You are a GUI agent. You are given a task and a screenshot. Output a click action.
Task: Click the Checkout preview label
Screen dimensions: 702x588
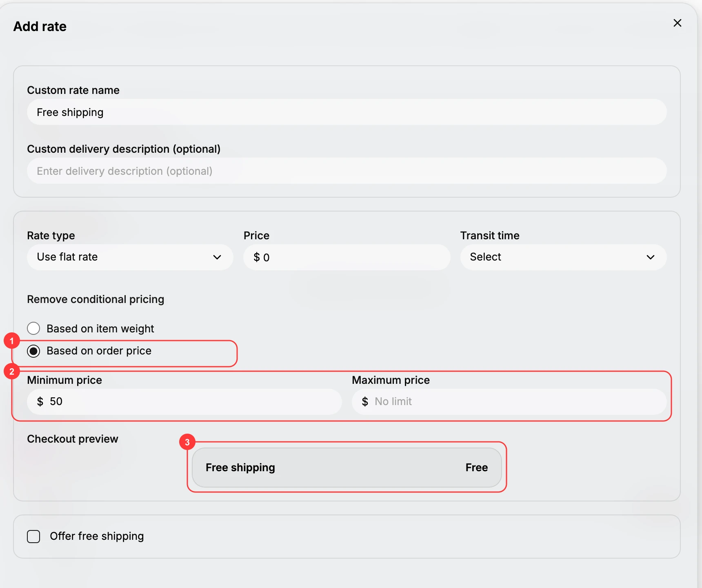(73, 439)
